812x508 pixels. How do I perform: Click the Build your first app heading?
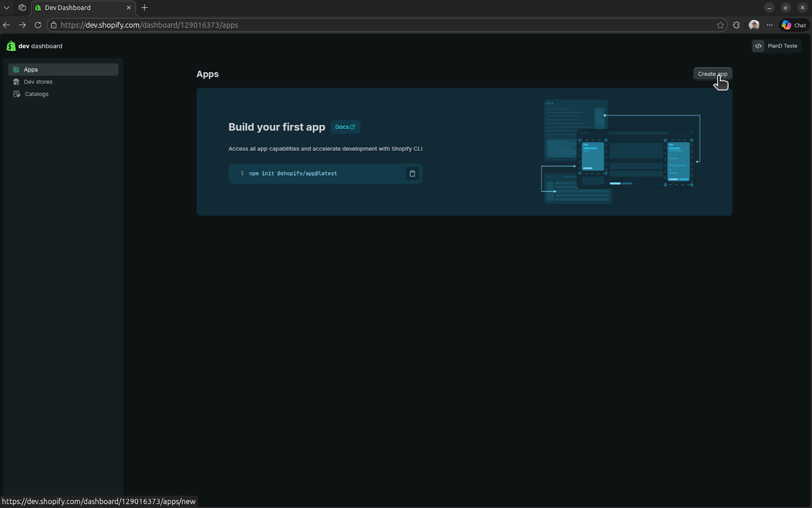(x=277, y=127)
